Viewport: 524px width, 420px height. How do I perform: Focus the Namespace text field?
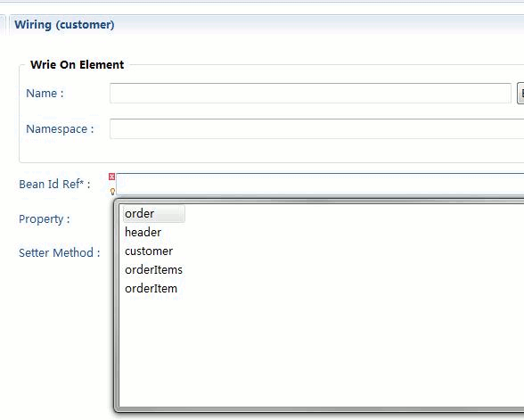(317, 128)
